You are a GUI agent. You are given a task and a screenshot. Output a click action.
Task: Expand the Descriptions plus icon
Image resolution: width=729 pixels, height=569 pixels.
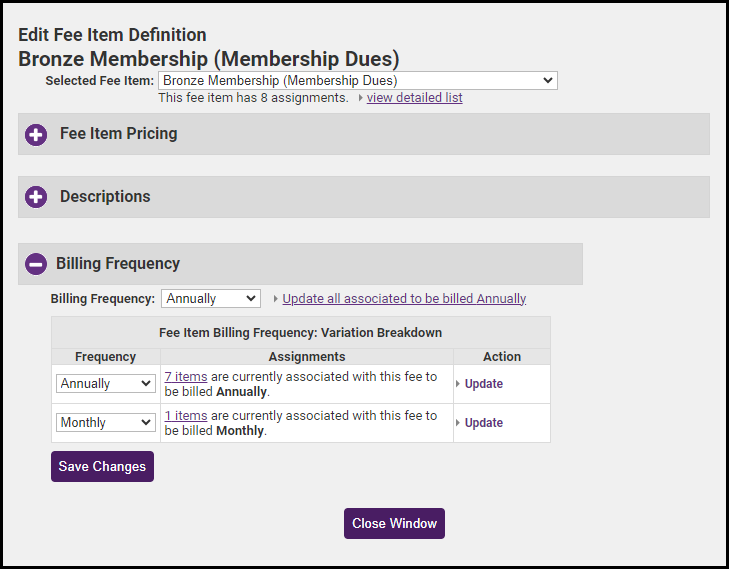pos(36,197)
